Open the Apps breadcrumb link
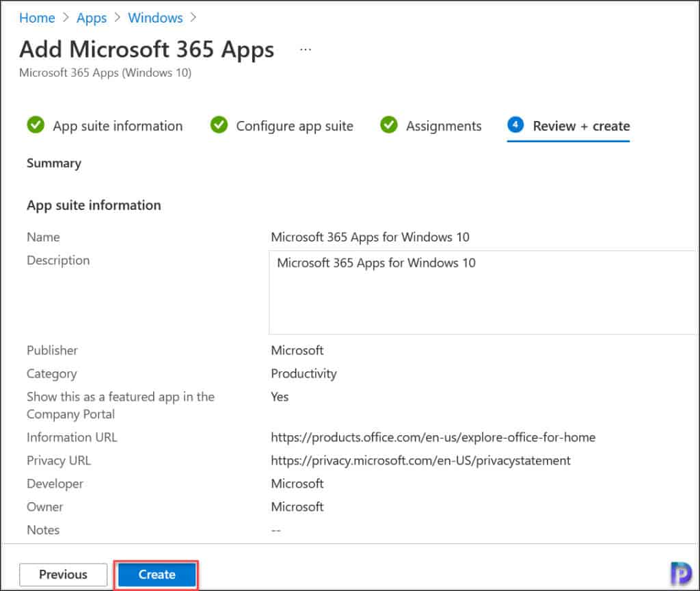700x591 pixels. [92, 18]
